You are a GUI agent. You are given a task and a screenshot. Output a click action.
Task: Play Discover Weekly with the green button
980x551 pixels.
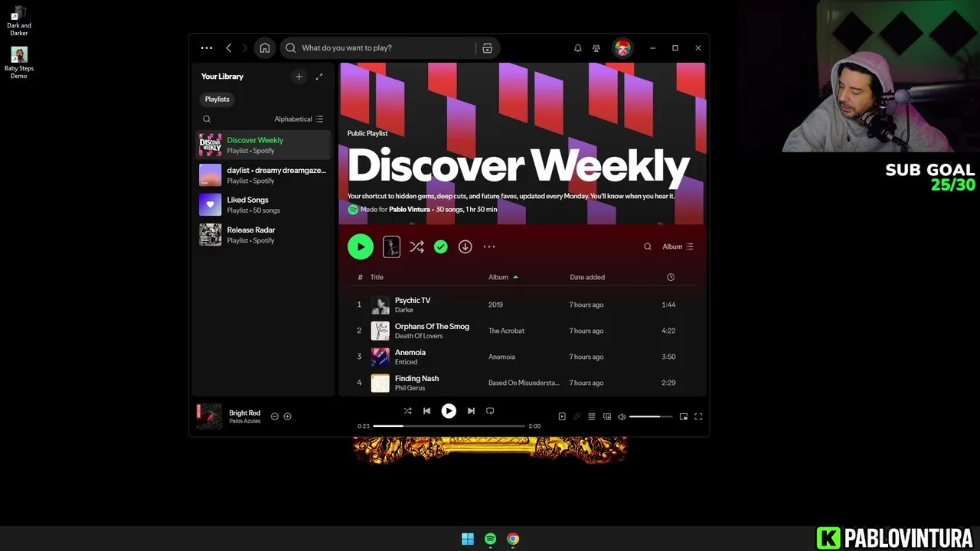tap(361, 246)
